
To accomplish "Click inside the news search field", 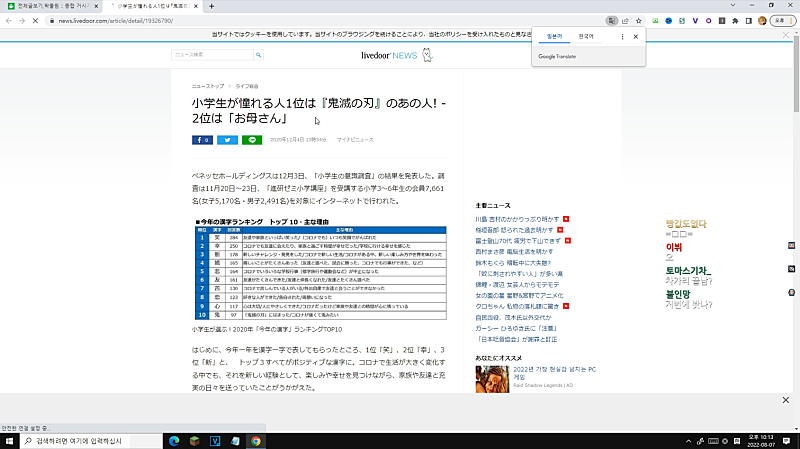I will click(200, 54).
